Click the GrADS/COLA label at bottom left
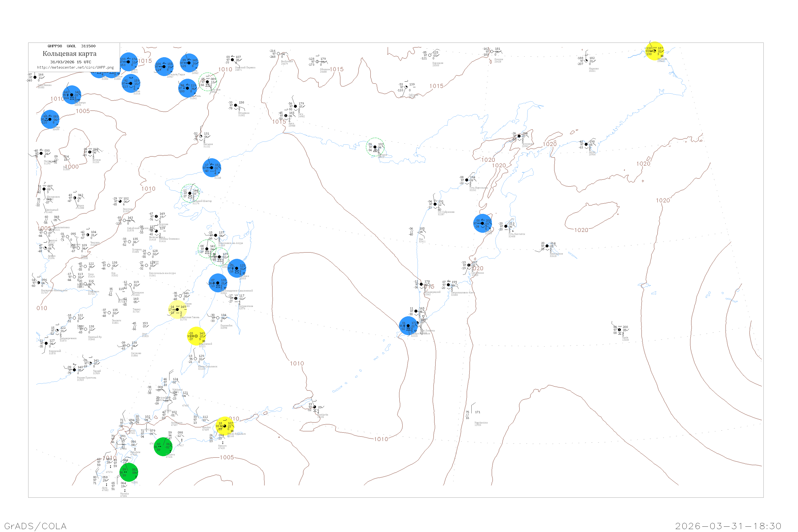Image resolution: width=798 pixels, height=532 pixels. 35,526
